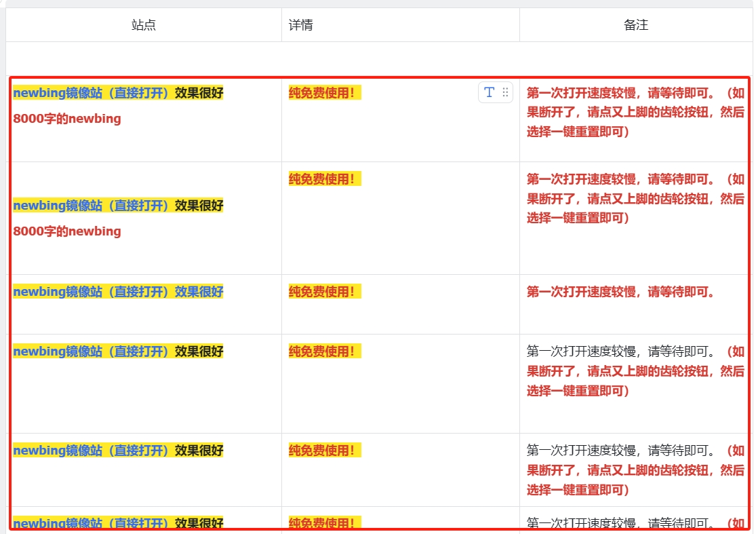Click the third row's 备注 note text
This screenshot has width=756, height=534.
click(x=620, y=292)
